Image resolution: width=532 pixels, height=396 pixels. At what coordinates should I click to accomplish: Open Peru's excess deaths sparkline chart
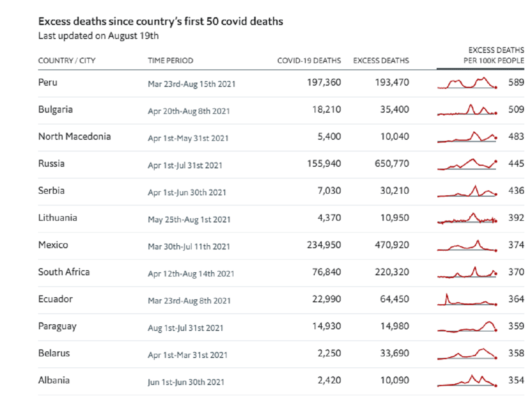[467, 83]
